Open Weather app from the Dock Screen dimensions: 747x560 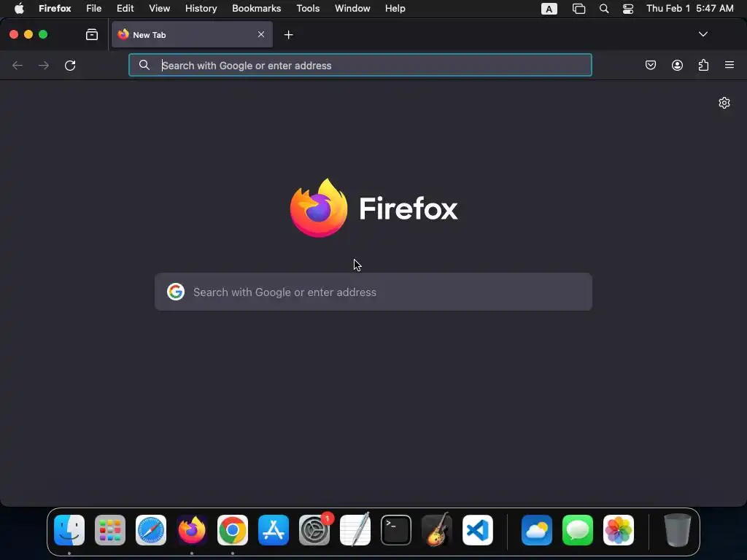click(537, 530)
